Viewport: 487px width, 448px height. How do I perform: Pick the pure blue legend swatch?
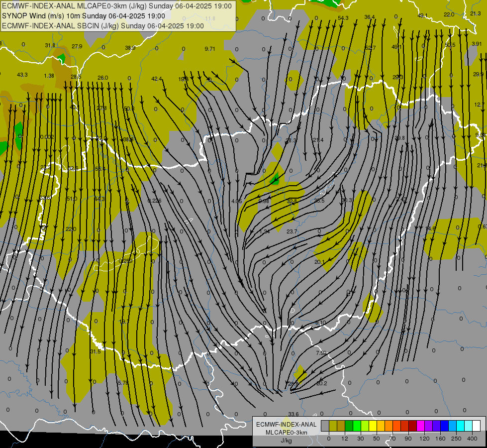(x=445, y=426)
